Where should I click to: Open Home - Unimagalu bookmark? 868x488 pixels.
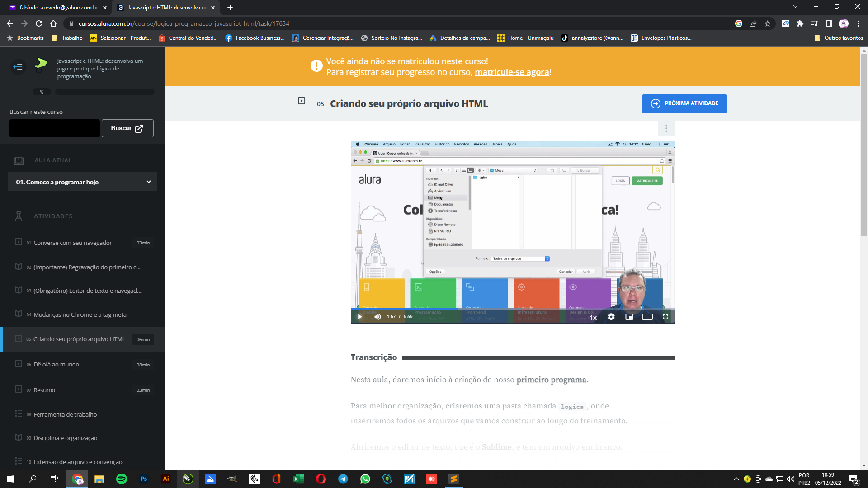click(525, 38)
